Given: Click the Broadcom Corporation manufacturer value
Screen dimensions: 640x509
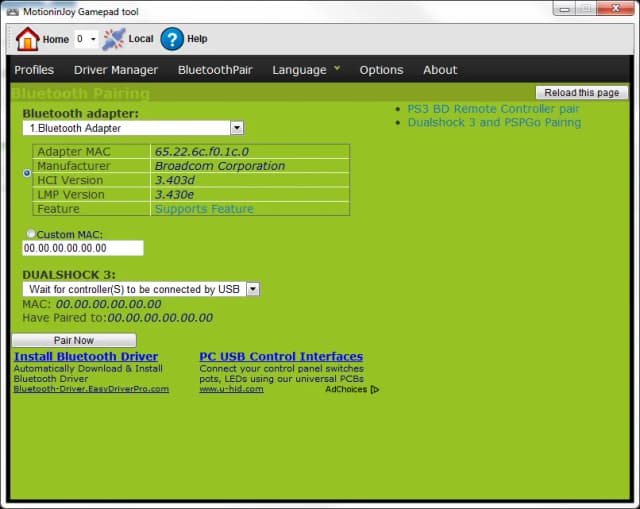Looking at the screenshot, I should coord(220,166).
